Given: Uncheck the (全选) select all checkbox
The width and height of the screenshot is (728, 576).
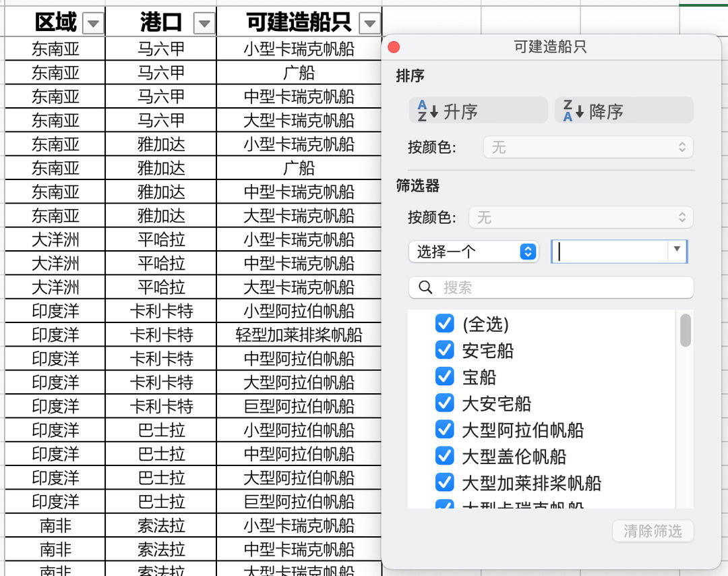Looking at the screenshot, I should (x=444, y=324).
